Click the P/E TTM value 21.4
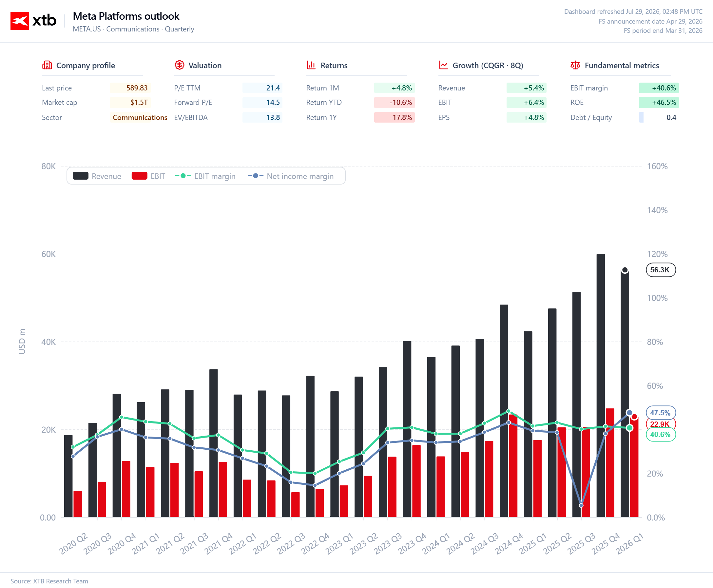The width and height of the screenshot is (713, 588). point(273,88)
